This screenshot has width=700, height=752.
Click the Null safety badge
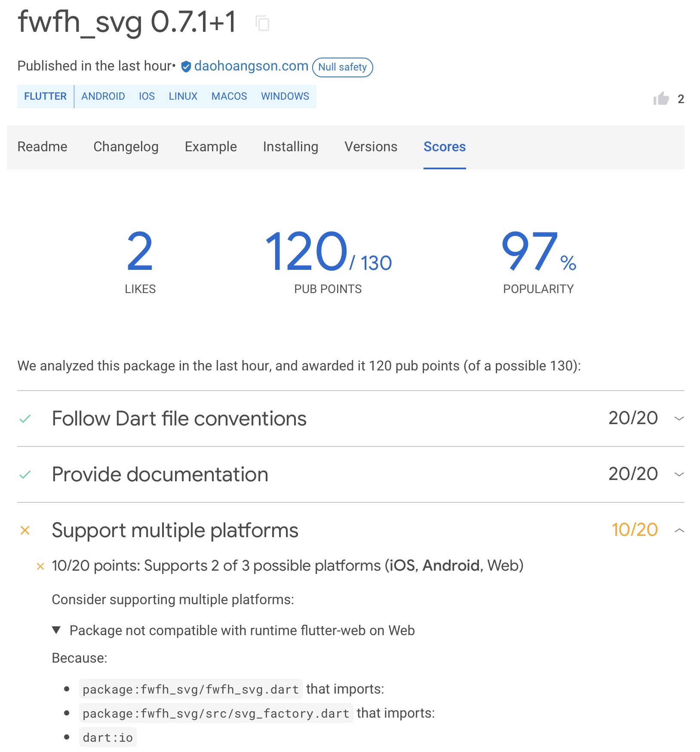[x=342, y=67]
